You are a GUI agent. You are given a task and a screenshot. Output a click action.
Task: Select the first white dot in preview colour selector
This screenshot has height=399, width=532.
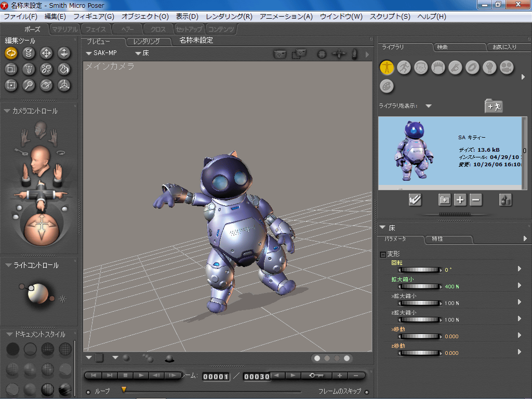[x=317, y=358]
